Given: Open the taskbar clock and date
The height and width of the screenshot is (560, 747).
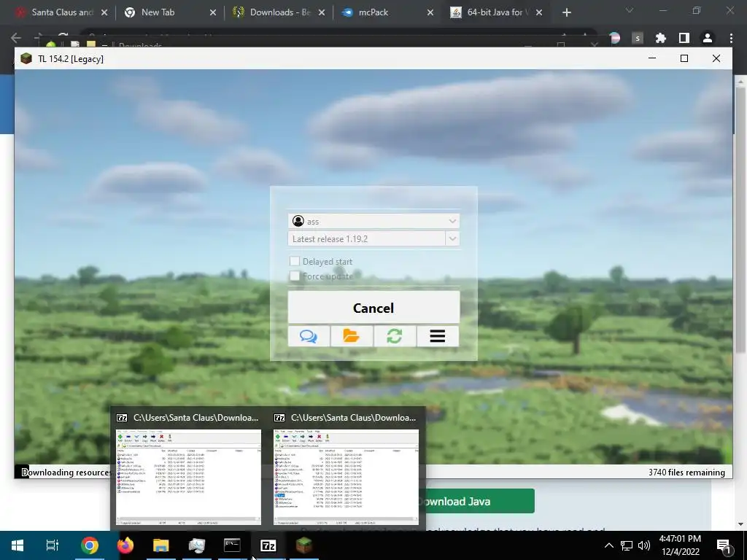Looking at the screenshot, I should pos(681,545).
